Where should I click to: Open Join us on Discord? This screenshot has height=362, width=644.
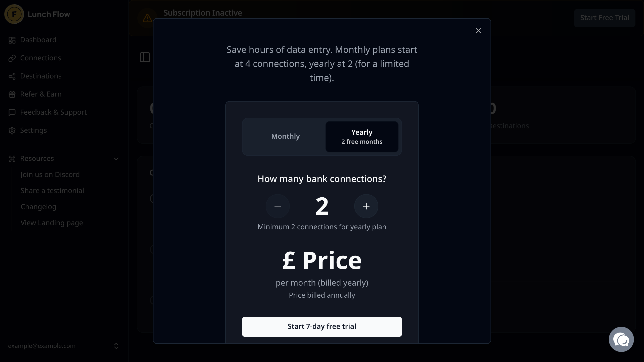point(50,174)
